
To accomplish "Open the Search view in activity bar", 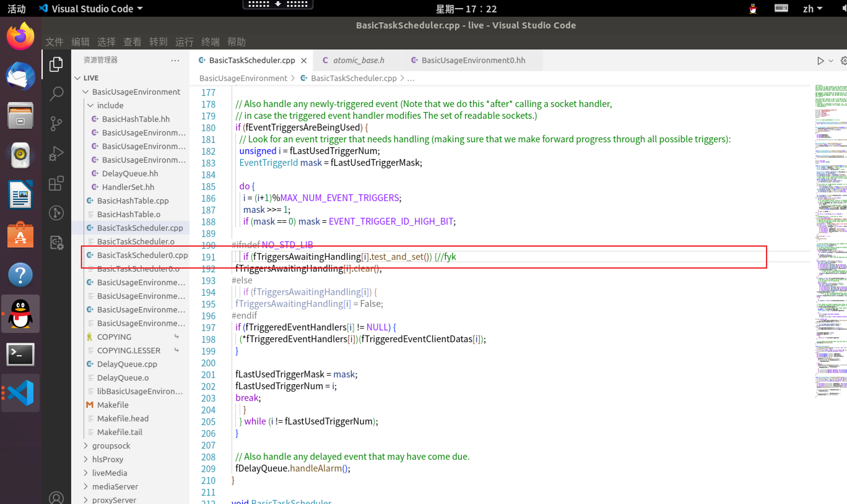I will click(x=56, y=94).
